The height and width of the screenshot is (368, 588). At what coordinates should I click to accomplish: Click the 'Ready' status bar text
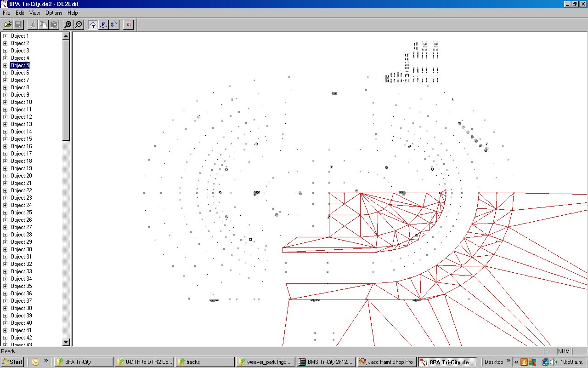[8, 351]
